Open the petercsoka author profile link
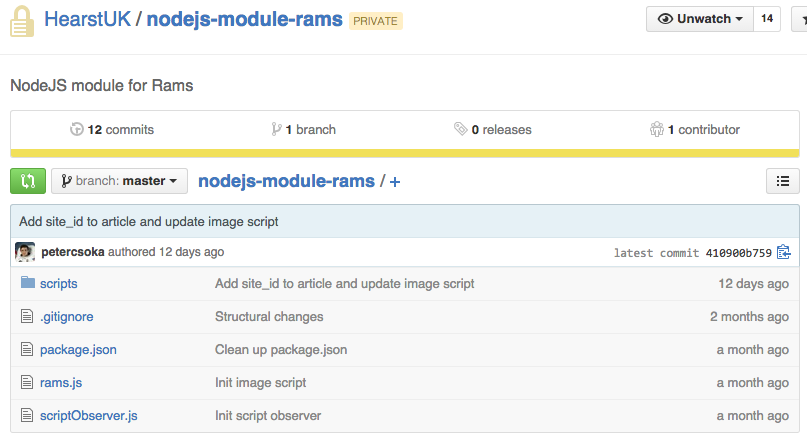Viewport: 807px width, 439px height. (73, 252)
